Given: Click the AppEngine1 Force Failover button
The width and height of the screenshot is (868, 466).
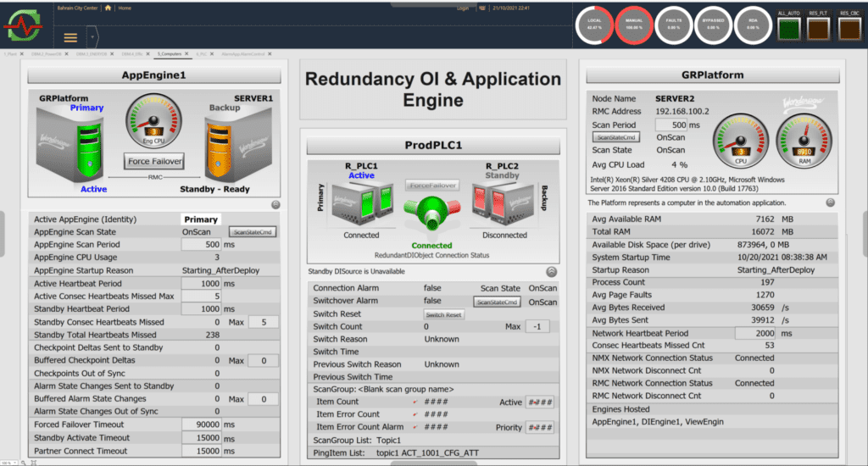Looking at the screenshot, I should (154, 161).
